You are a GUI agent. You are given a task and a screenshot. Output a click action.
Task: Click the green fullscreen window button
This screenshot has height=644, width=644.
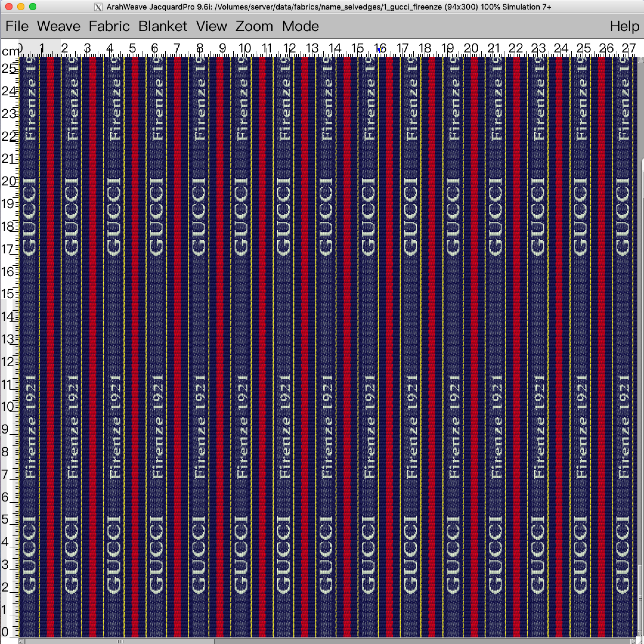pos(33,7)
